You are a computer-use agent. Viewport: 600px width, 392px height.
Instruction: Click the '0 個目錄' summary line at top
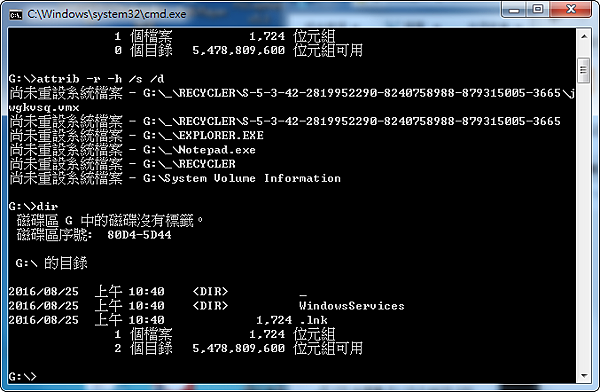(238, 50)
